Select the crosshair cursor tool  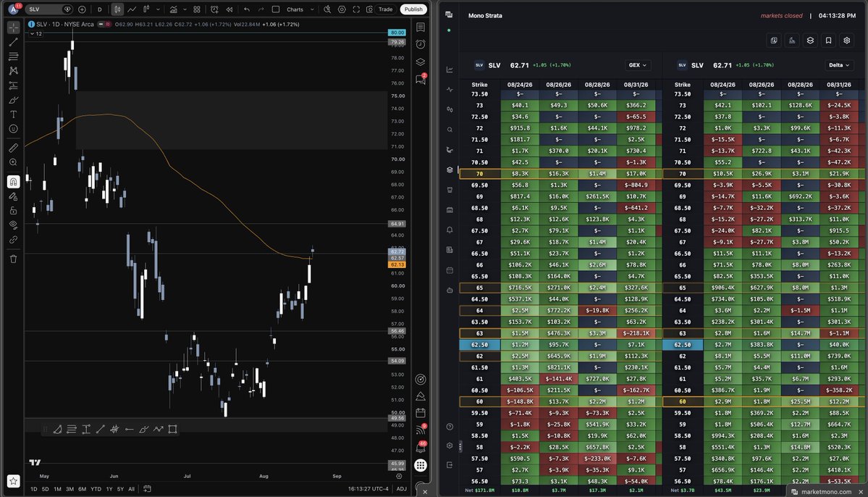tap(13, 27)
